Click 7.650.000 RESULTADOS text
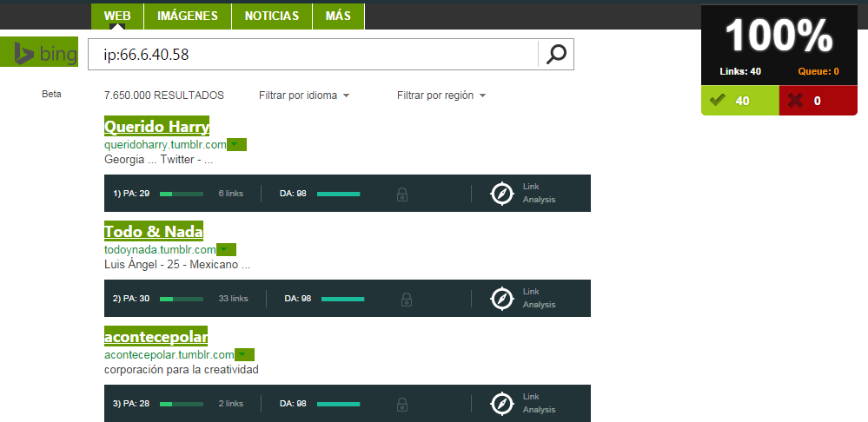Viewport: 868px width, 422px height. click(x=164, y=96)
